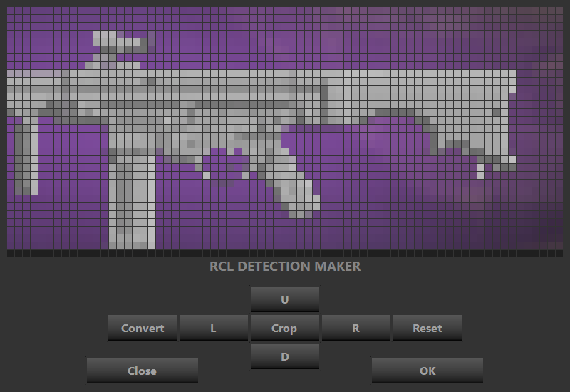Reset the detection grid
570x392 pixels.
tap(427, 328)
